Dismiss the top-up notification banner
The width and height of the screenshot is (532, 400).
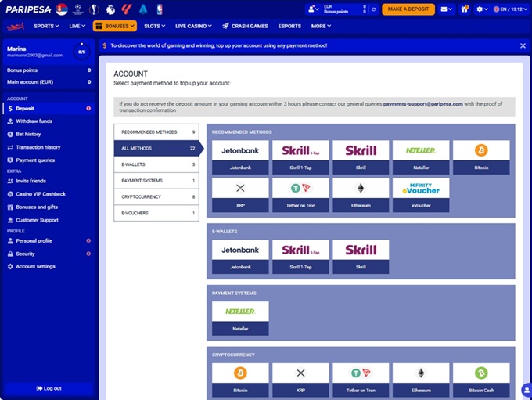[x=523, y=45]
